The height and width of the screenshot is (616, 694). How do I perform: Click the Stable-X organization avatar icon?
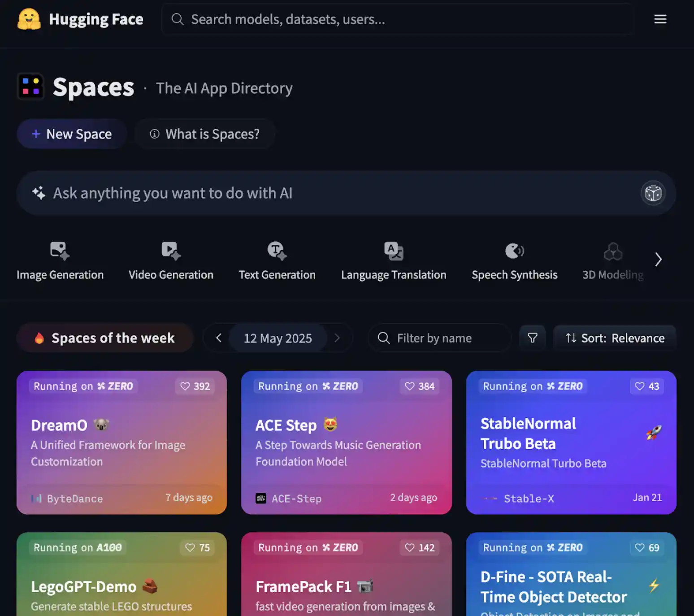(490, 499)
